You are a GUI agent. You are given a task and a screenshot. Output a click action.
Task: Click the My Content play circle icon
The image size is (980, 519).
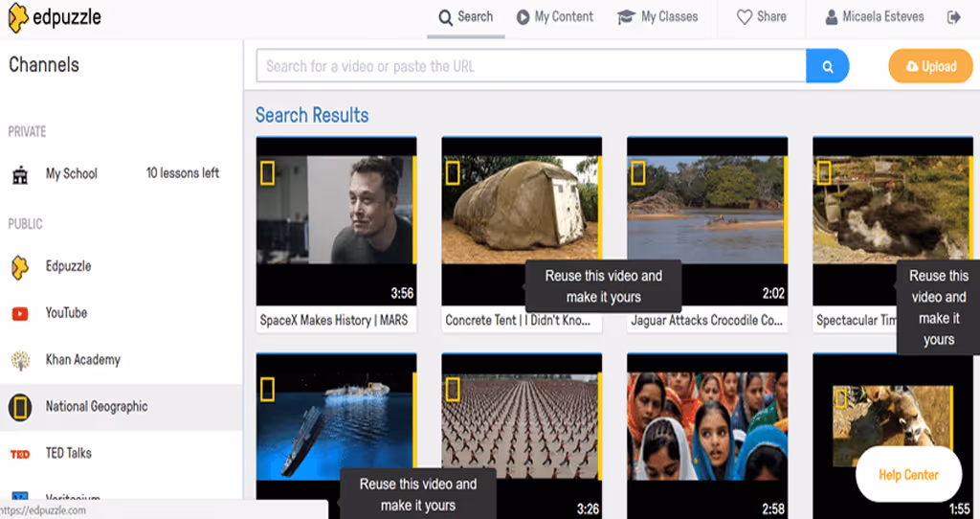pyautogui.click(x=523, y=17)
